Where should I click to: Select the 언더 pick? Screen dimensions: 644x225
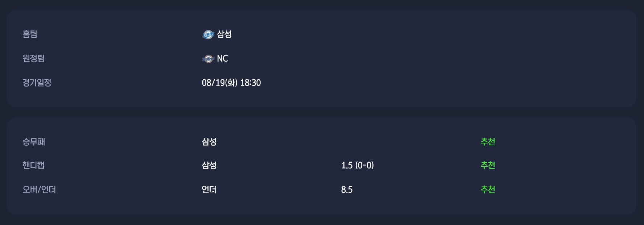[x=209, y=189]
